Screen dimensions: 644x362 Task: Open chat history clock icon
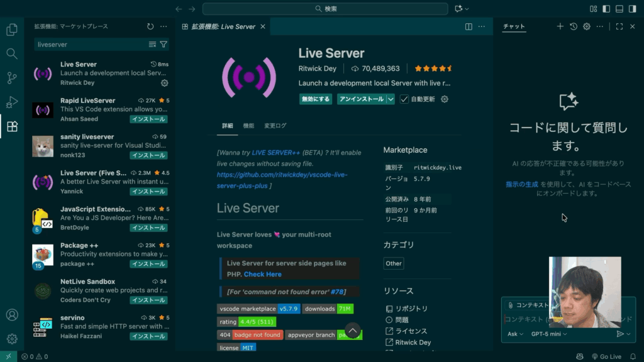coord(574,26)
